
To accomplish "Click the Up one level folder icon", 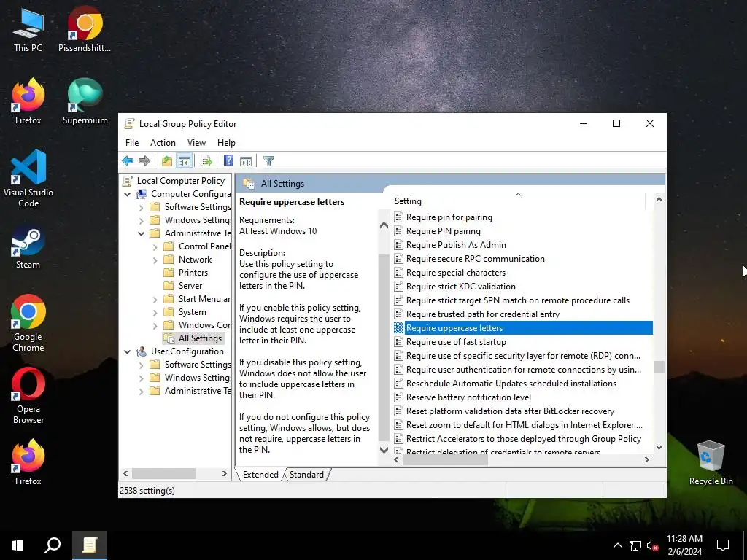I will click(167, 161).
